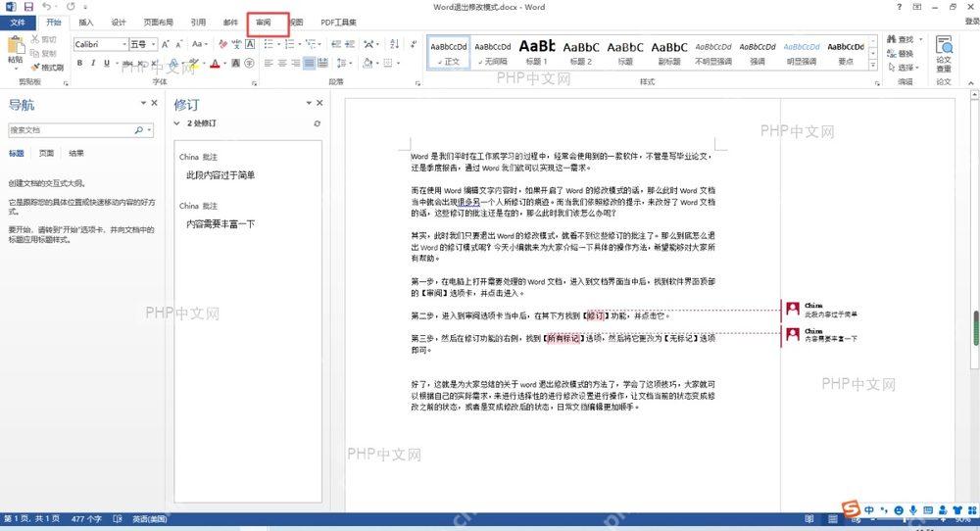Toggle italic formatting (I)

click(93, 63)
